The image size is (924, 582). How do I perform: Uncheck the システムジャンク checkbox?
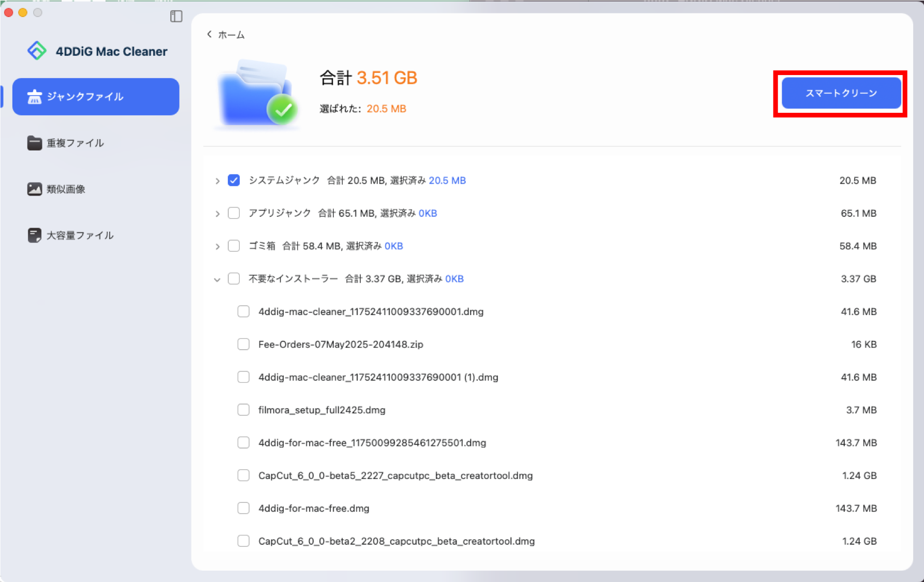(234, 180)
